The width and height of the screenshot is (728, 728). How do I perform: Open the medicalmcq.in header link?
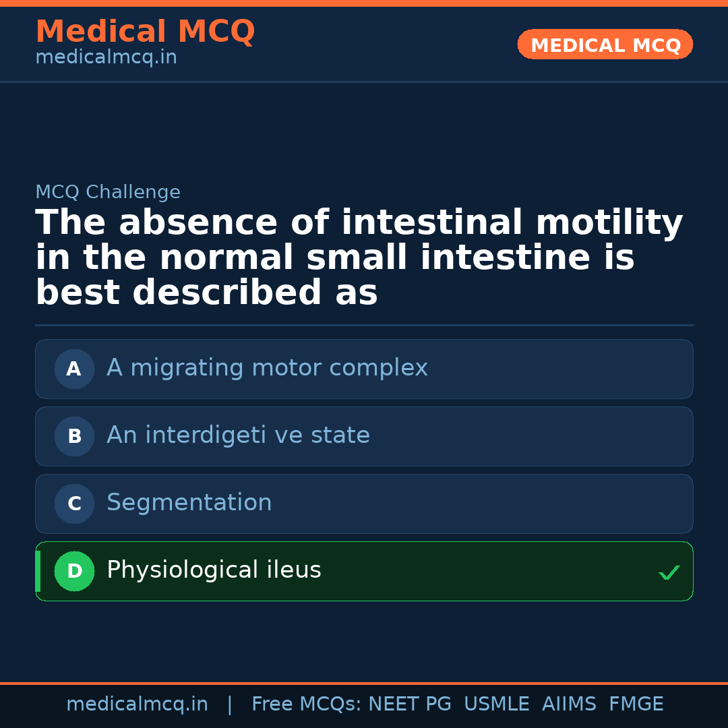(x=106, y=58)
